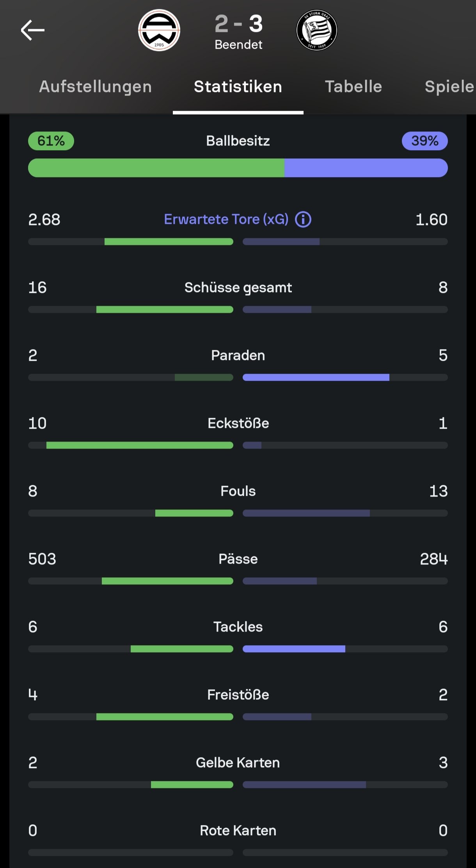
Task: Tap the purple 39% possession badge
Action: [x=425, y=141]
